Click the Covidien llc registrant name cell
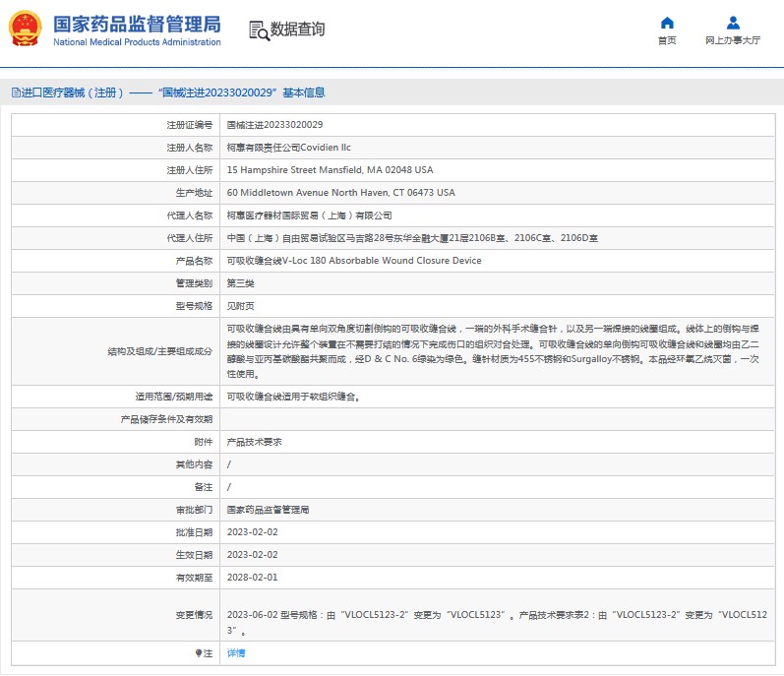 (x=288, y=148)
